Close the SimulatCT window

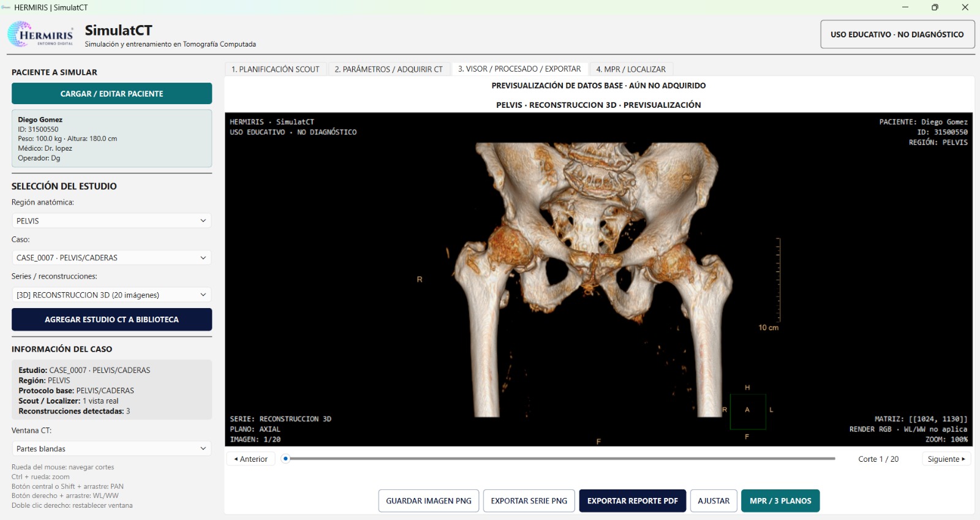(965, 7)
